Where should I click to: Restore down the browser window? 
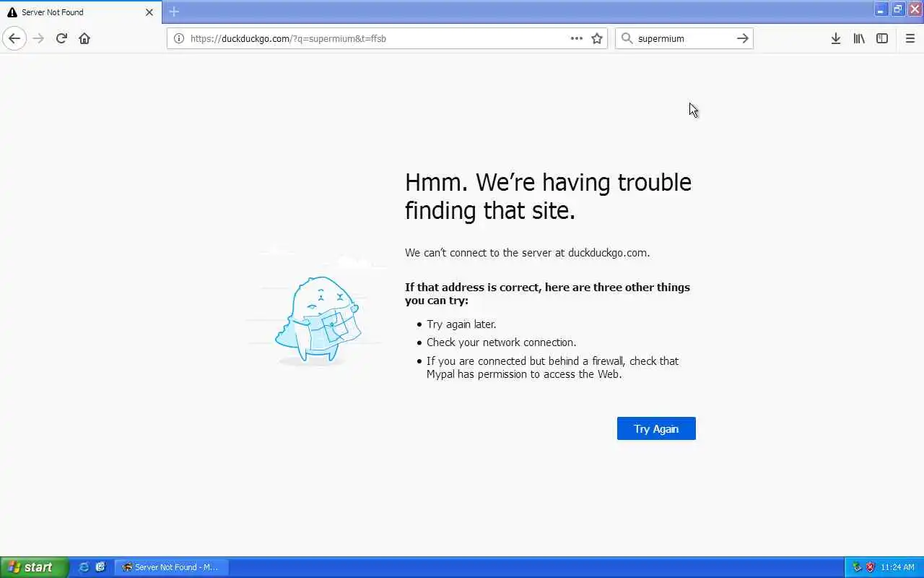click(x=898, y=9)
